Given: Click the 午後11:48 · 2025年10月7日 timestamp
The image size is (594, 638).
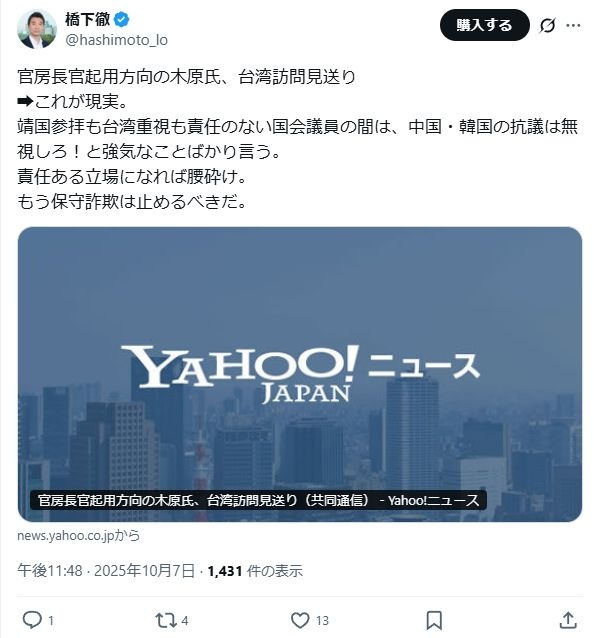Looking at the screenshot, I should click(106, 571).
